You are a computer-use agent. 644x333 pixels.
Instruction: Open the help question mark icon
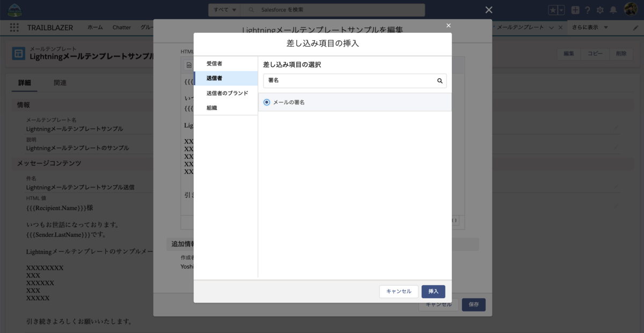(x=588, y=10)
